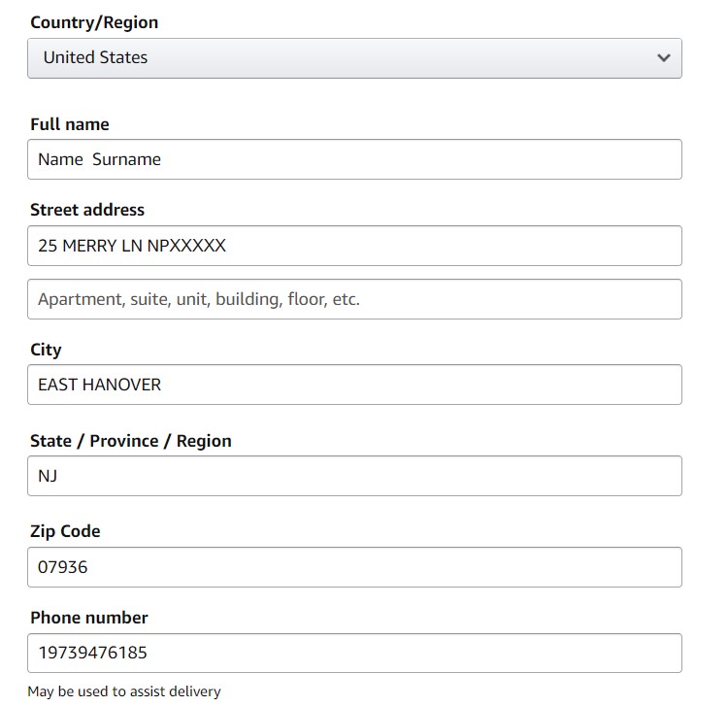Click the Phone number label
Viewport: 728px width, 706px height.
[89, 618]
